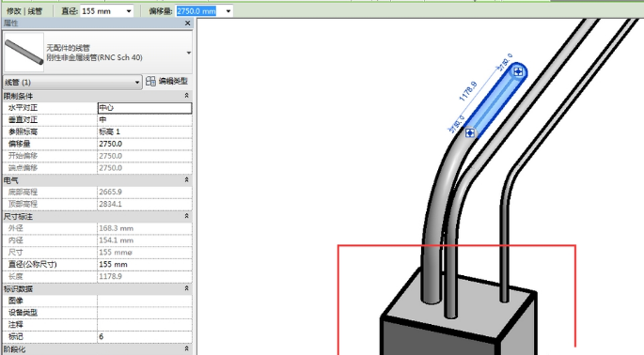Image resolution: width=644 pixels, height=355 pixels.
Task: Click the upper drag grip on selected conduit
Action: coord(518,71)
